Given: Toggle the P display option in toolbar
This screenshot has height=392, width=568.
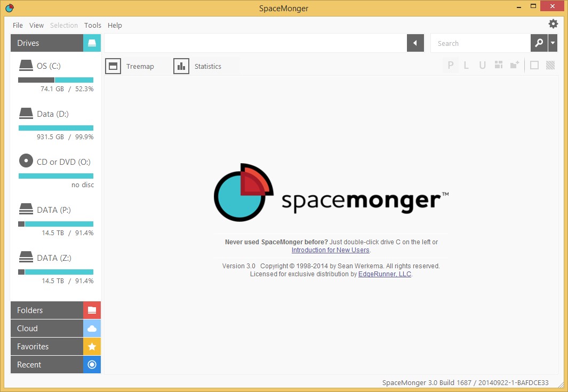Looking at the screenshot, I should point(450,65).
